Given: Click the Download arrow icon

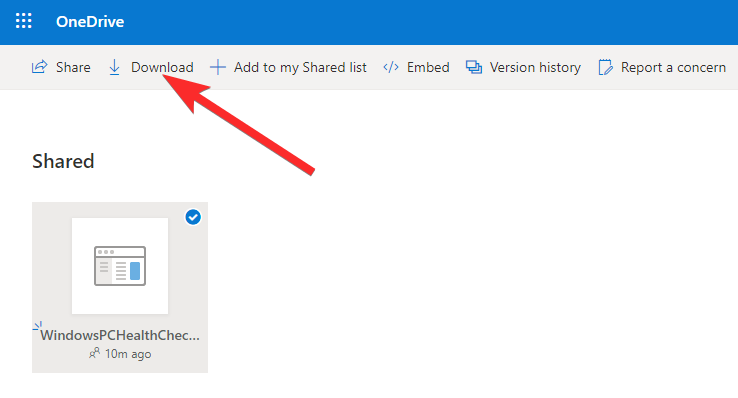Looking at the screenshot, I should click(114, 67).
